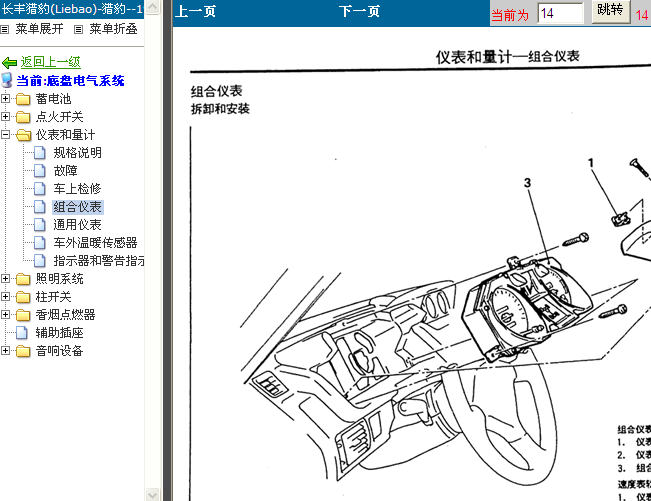The image size is (651, 501).
Task: Click the 柱开关 folder icon
Action: point(23,297)
